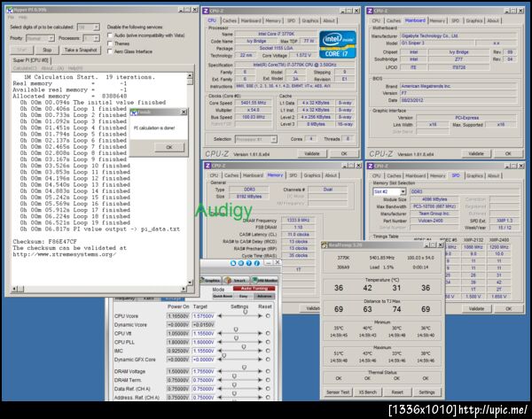
Task: Tick the Themes checkbox in Hyper PI
Action: [110, 43]
